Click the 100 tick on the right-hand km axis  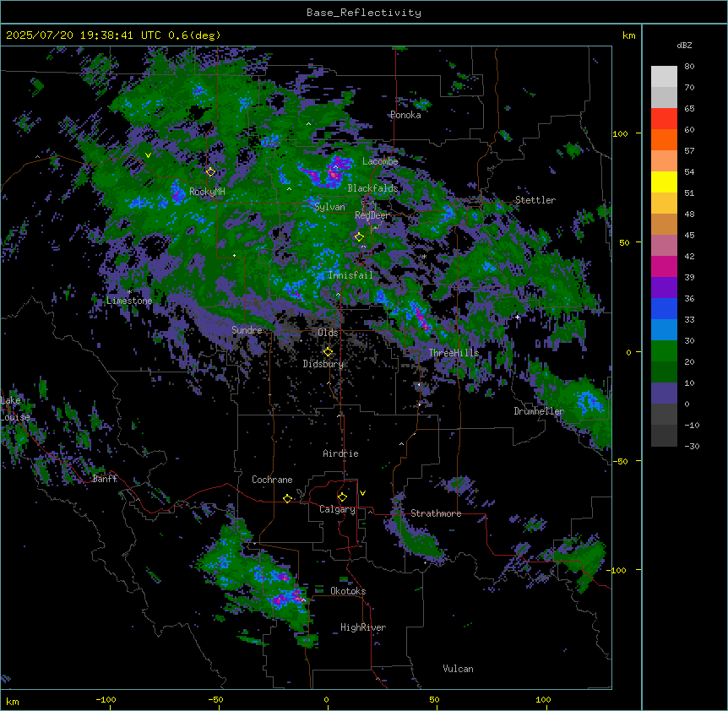pyautogui.click(x=620, y=133)
